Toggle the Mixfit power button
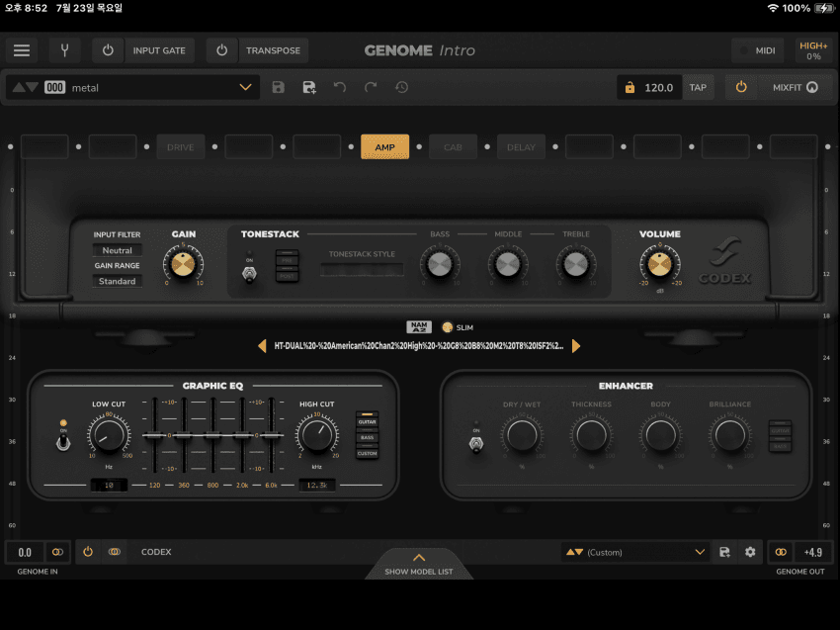The image size is (840, 630). point(741,87)
